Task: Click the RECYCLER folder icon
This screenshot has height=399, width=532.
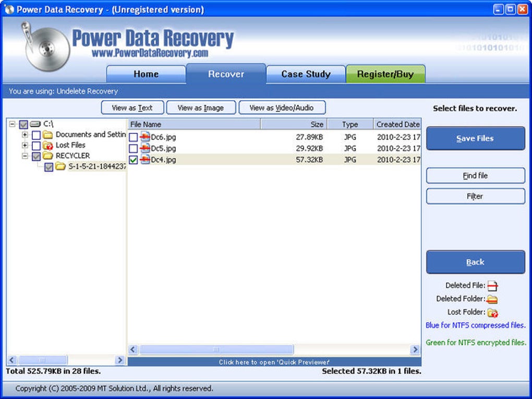Action: 47,156
